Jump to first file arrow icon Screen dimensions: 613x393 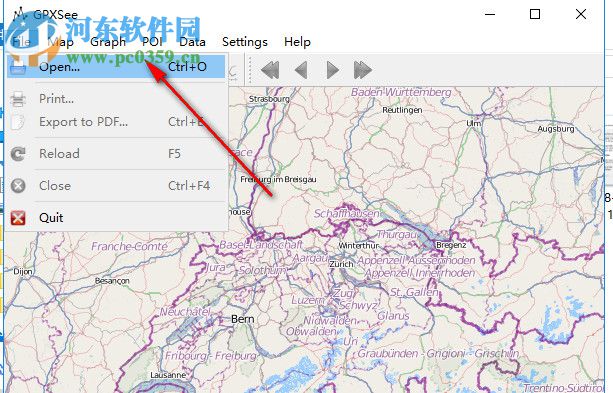(270, 70)
